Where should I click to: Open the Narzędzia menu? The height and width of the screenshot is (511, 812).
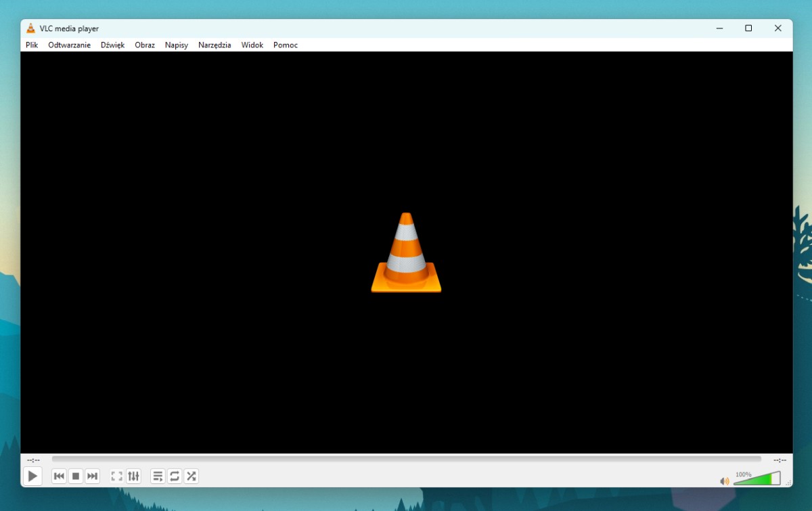tap(215, 45)
